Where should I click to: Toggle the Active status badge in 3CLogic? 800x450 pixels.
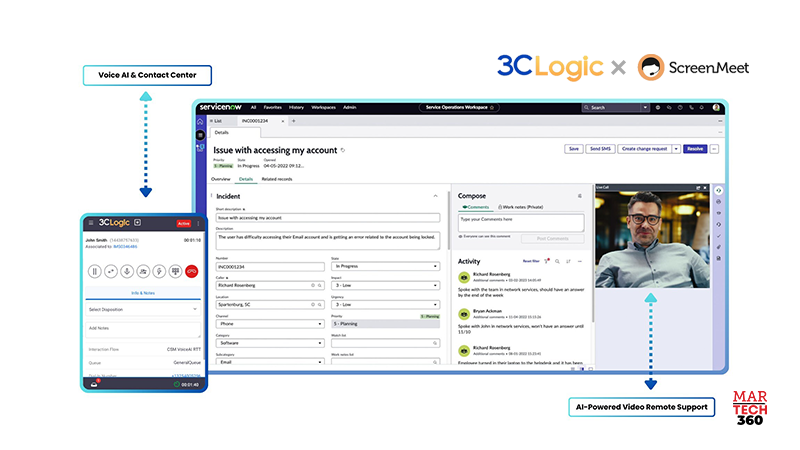pos(183,223)
